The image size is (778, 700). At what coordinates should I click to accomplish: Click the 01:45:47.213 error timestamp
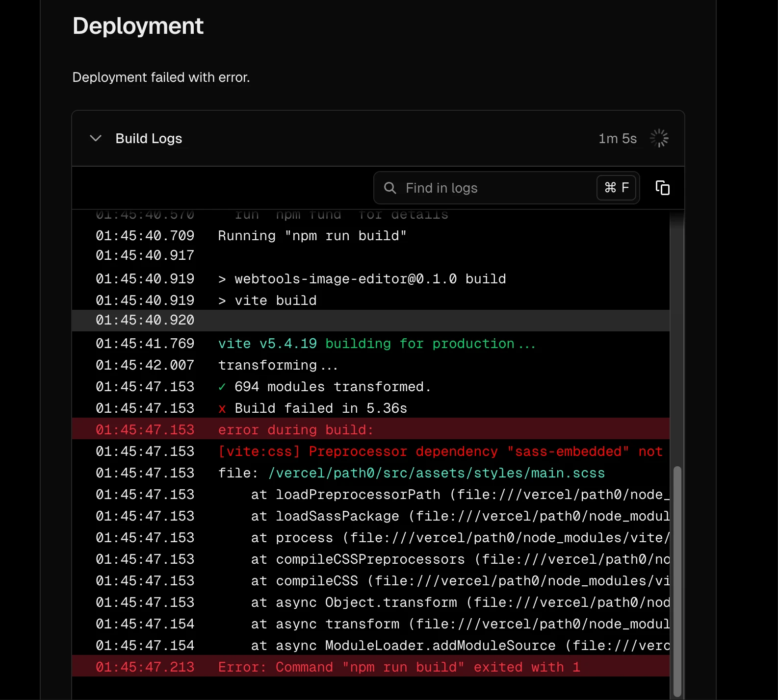[x=145, y=667]
